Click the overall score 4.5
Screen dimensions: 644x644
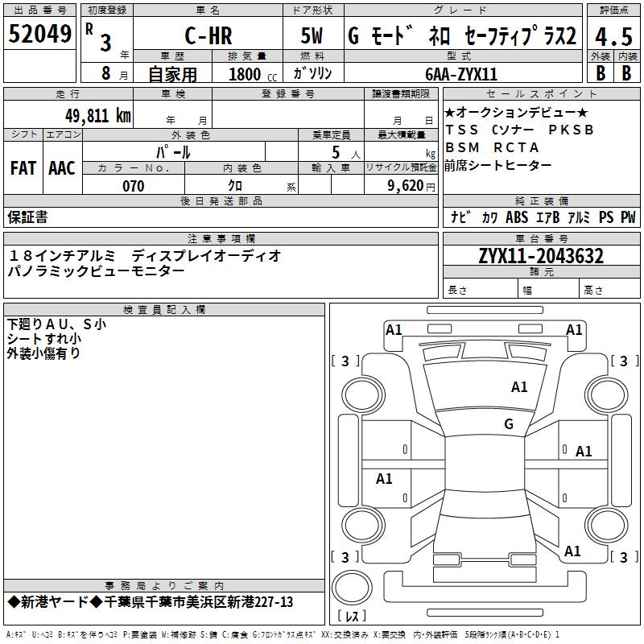(x=613, y=37)
